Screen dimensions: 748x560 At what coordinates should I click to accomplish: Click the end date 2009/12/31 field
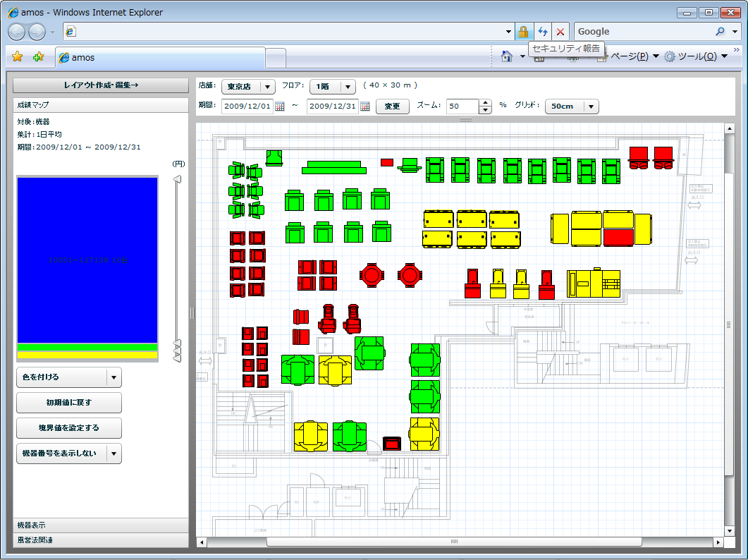point(333,106)
